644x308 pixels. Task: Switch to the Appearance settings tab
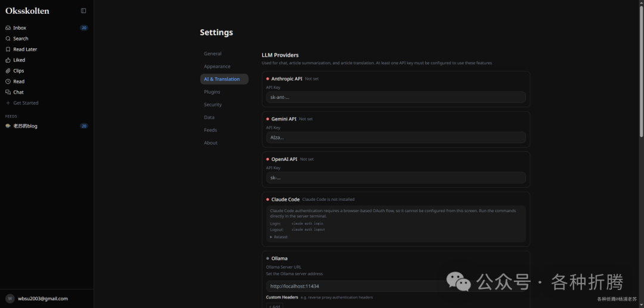click(x=217, y=67)
